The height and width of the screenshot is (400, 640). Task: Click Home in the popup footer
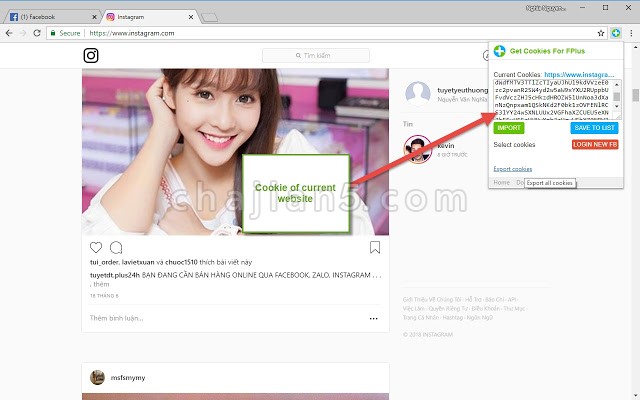click(x=501, y=182)
